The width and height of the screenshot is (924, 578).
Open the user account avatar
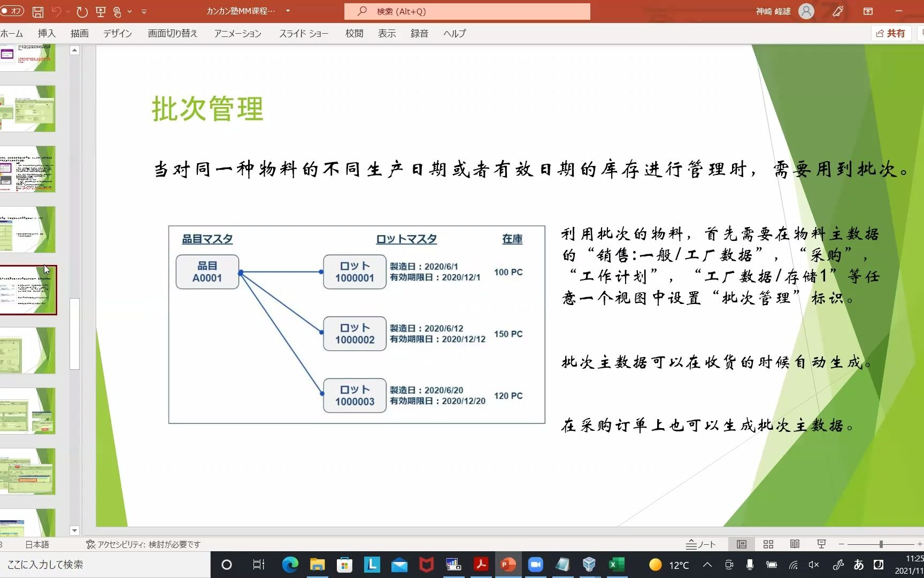point(806,11)
